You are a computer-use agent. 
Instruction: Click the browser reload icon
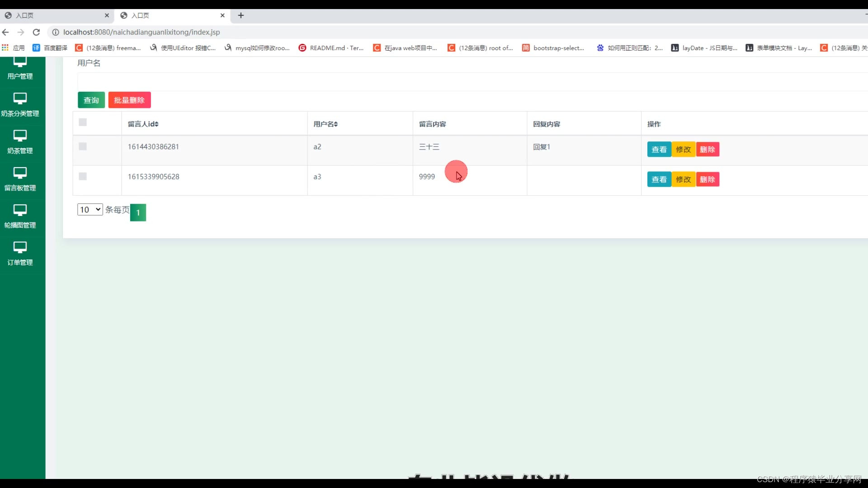click(37, 32)
